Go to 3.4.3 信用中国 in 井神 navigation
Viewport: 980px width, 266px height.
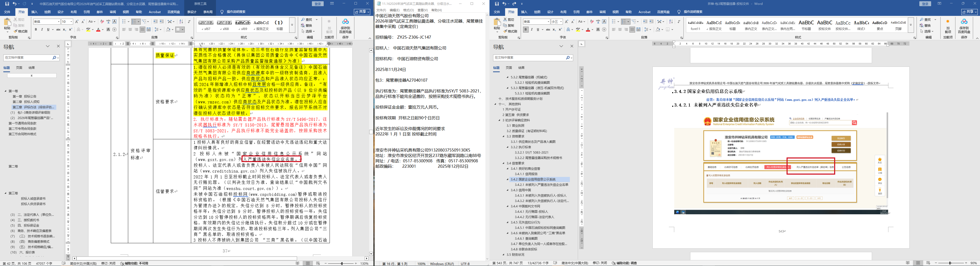[x=521, y=190]
